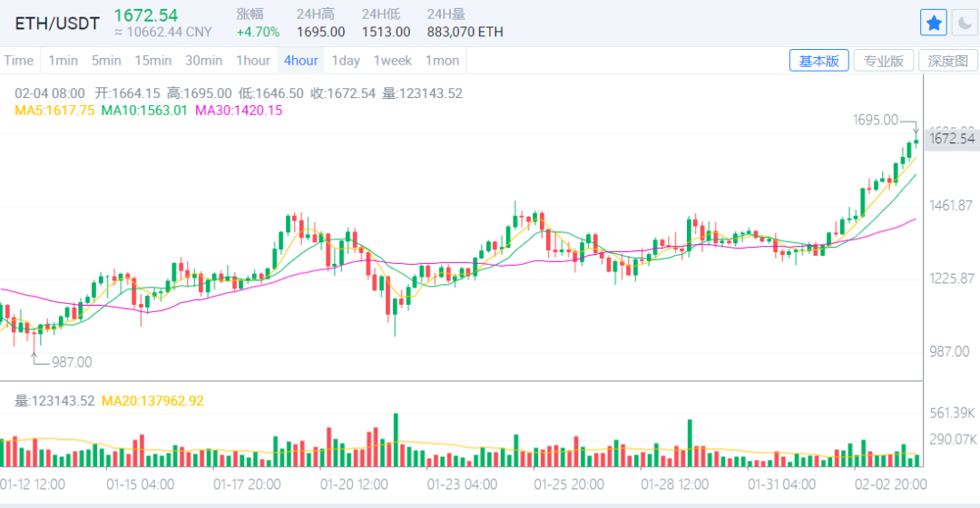Select the Time interval tab
980x508 pixels.
(19, 61)
